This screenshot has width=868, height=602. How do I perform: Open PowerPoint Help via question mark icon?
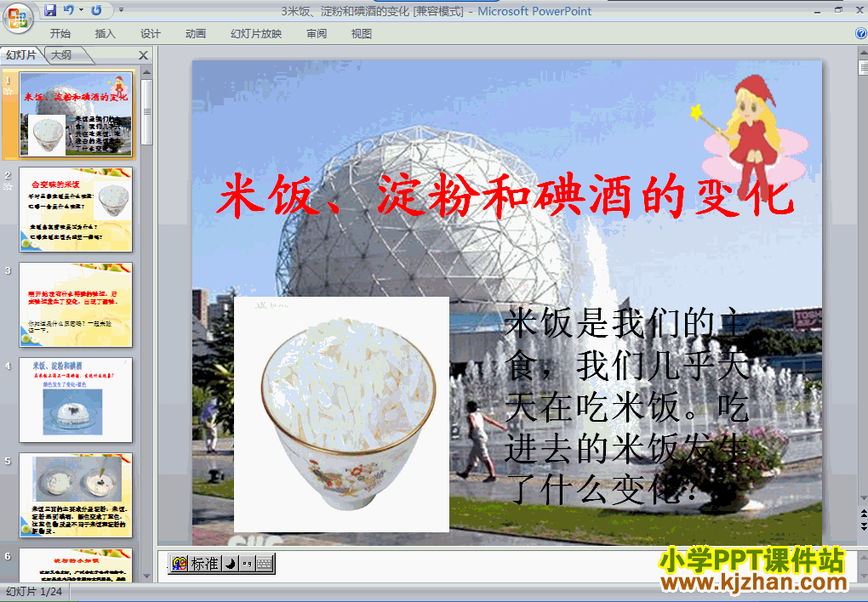pos(861,34)
